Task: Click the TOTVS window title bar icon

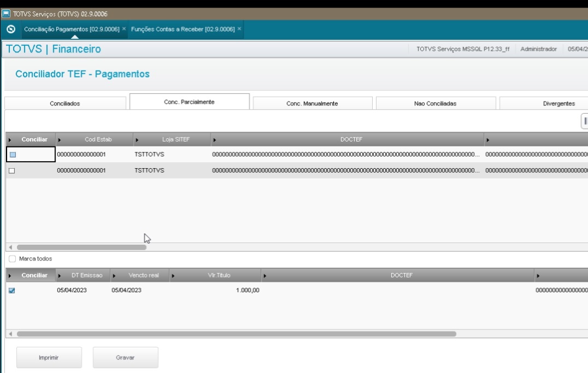Action: pos(6,14)
